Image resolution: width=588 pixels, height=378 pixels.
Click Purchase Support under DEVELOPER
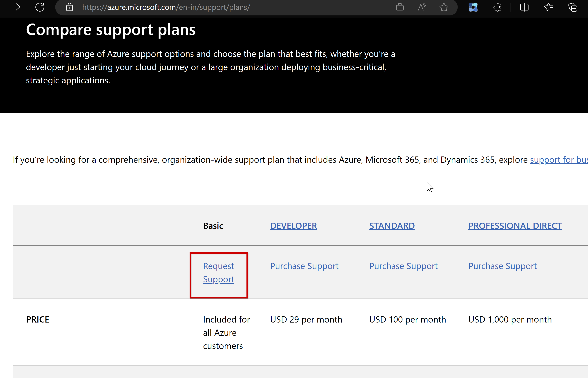304,266
